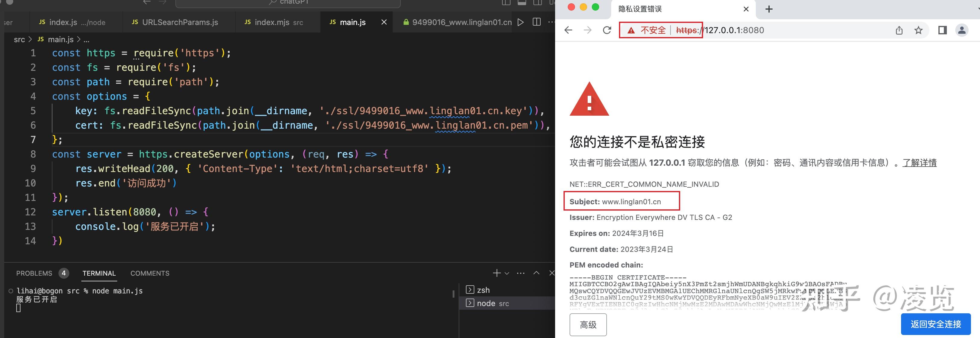Expand the panel using the chevron icon
980x338 pixels.
[536, 273]
